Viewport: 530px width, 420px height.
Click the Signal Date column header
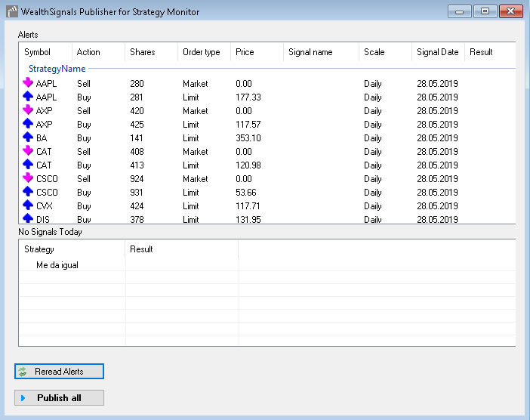pyautogui.click(x=437, y=52)
